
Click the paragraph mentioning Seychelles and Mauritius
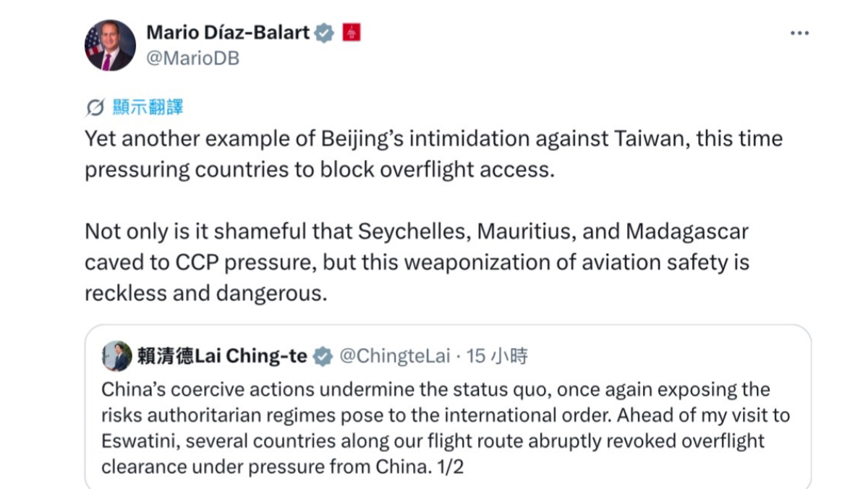click(417, 263)
